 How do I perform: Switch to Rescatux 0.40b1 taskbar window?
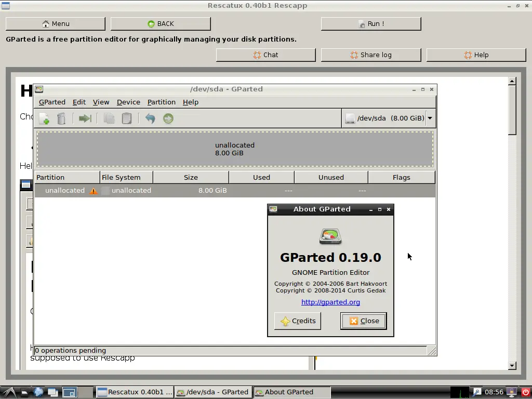[135, 393]
